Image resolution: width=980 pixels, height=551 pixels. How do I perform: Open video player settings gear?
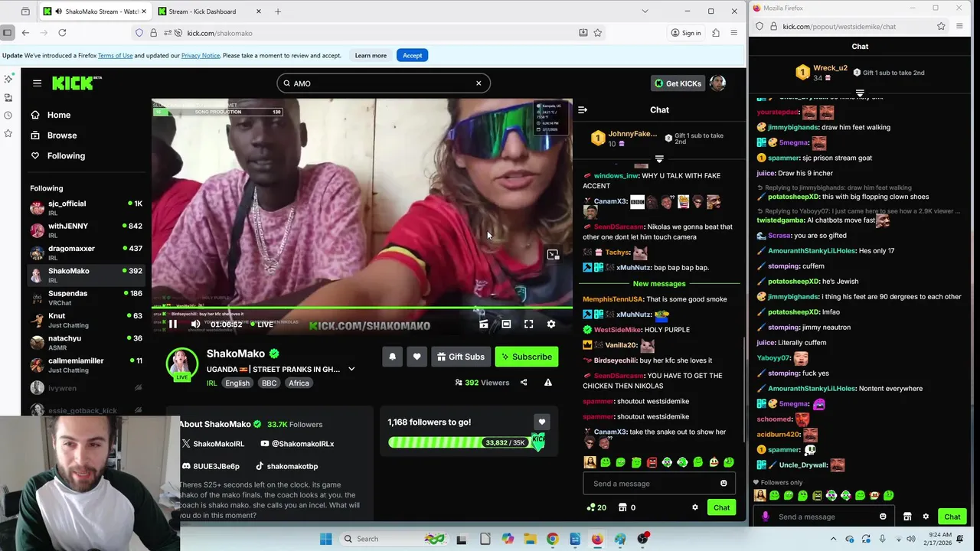pos(551,324)
